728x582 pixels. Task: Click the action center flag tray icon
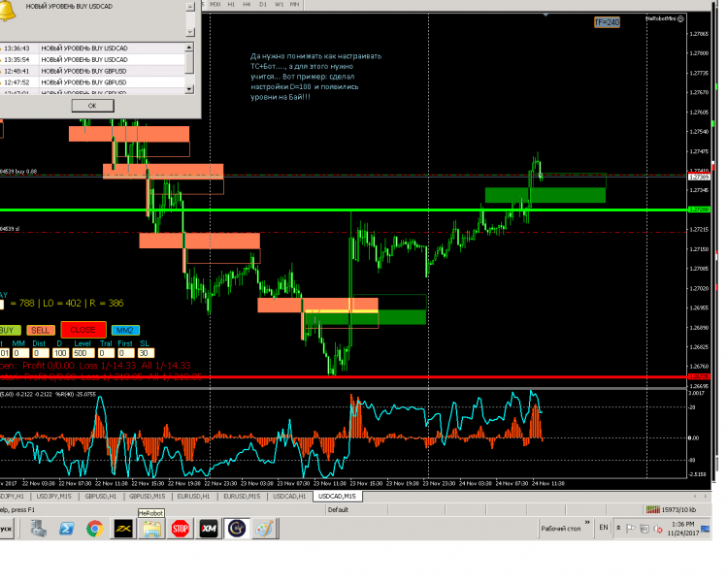[x=631, y=528]
